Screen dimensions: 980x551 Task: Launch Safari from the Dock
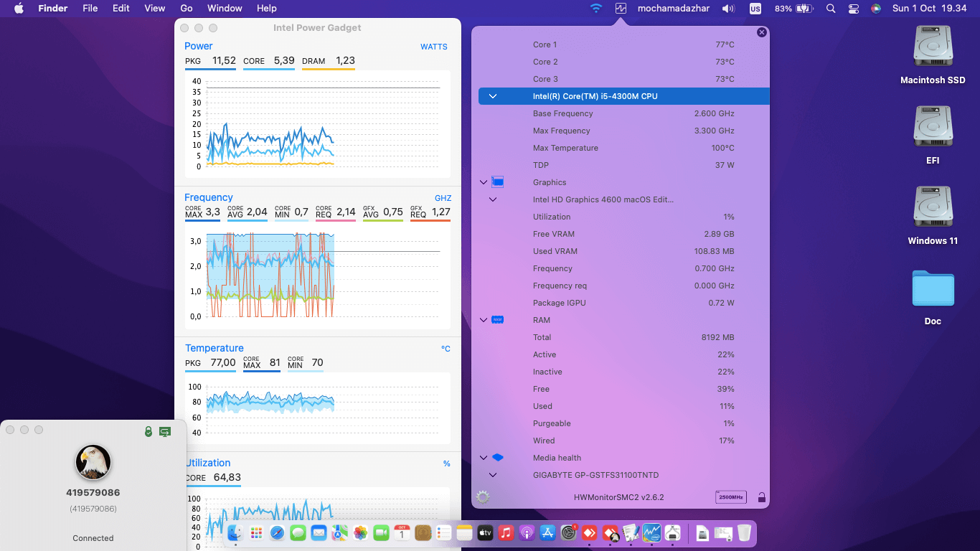point(275,533)
